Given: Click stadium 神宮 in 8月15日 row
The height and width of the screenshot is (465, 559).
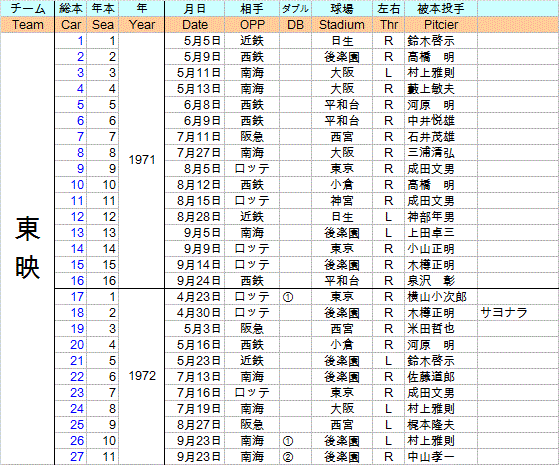Looking at the screenshot, I should click(342, 201).
